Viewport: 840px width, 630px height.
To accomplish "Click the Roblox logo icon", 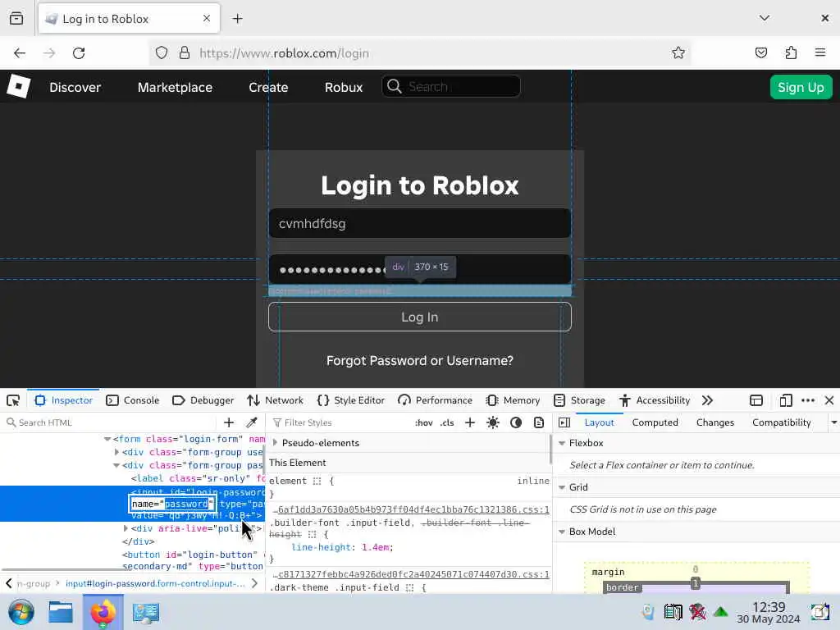I will click(18, 86).
